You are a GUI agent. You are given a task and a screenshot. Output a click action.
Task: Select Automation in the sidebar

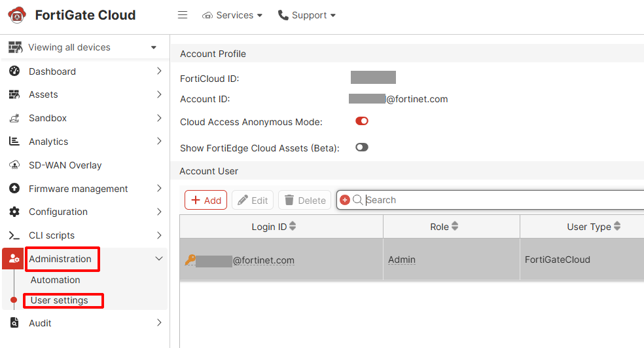(x=56, y=280)
